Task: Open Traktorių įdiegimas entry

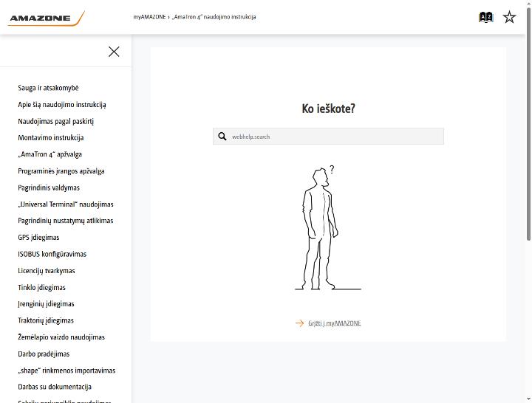Action: click(x=46, y=320)
